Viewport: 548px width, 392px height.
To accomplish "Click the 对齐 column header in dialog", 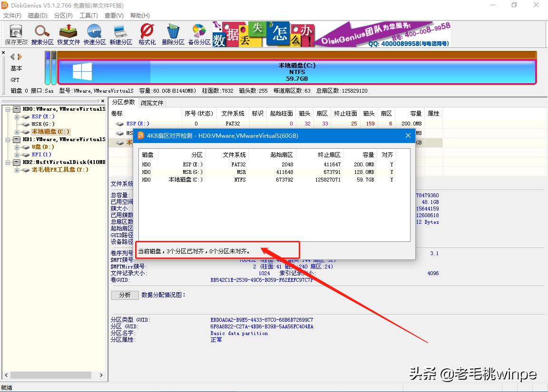I will point(387,154).
